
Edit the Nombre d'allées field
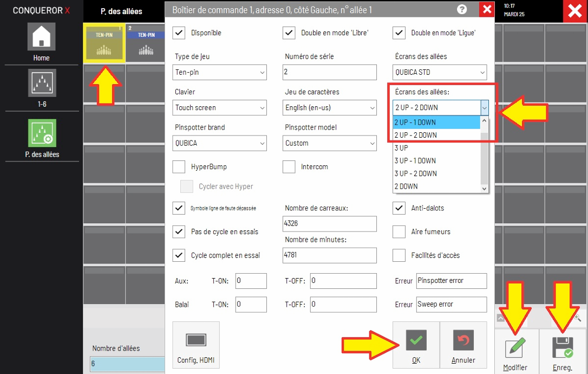[127, 364]
